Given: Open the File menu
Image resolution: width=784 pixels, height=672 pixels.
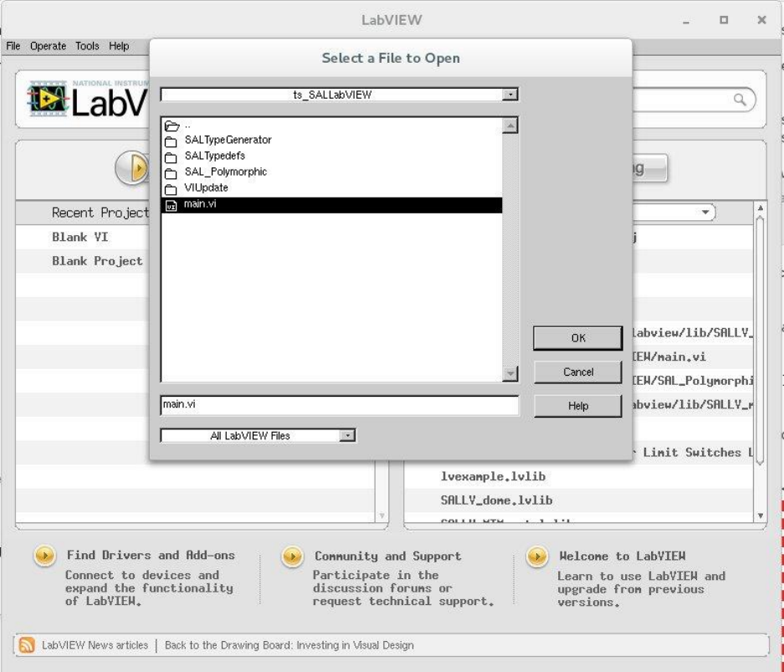Looking at the screenshot, I should click(13, 46).
